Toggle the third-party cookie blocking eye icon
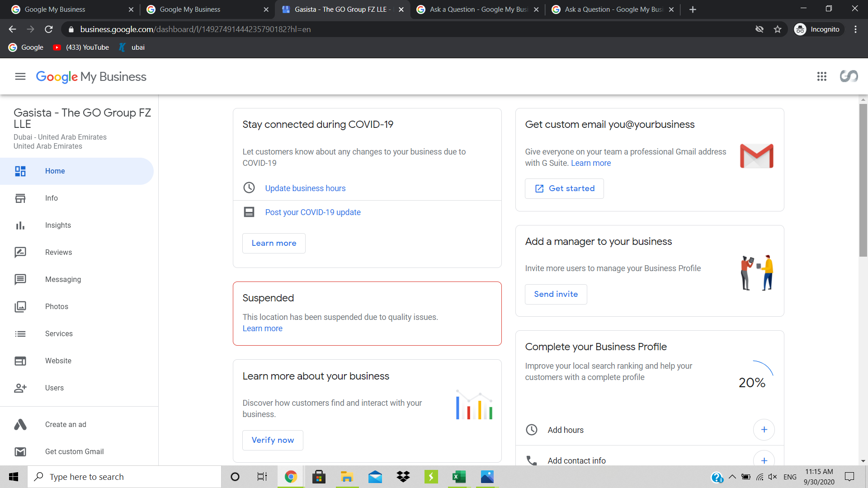This screenshot has height=488, width=868. 759,29
